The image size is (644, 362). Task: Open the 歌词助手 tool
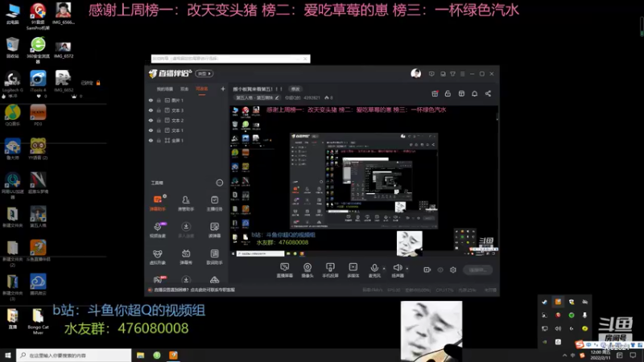tap(214, 257)
